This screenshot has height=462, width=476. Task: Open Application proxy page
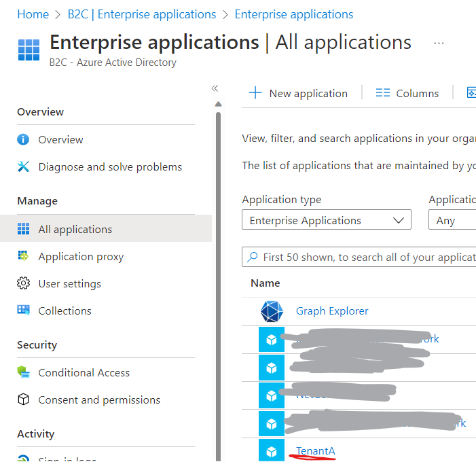(x=81, y=257)
